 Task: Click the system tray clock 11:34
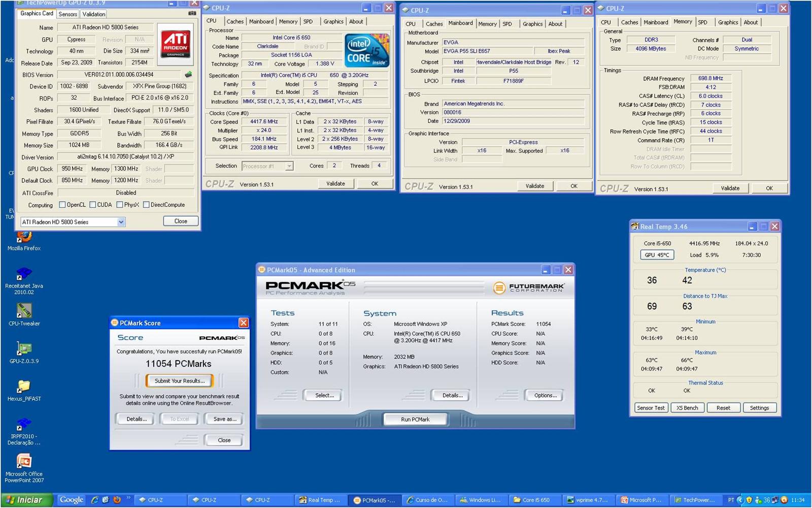click(798, 500)
